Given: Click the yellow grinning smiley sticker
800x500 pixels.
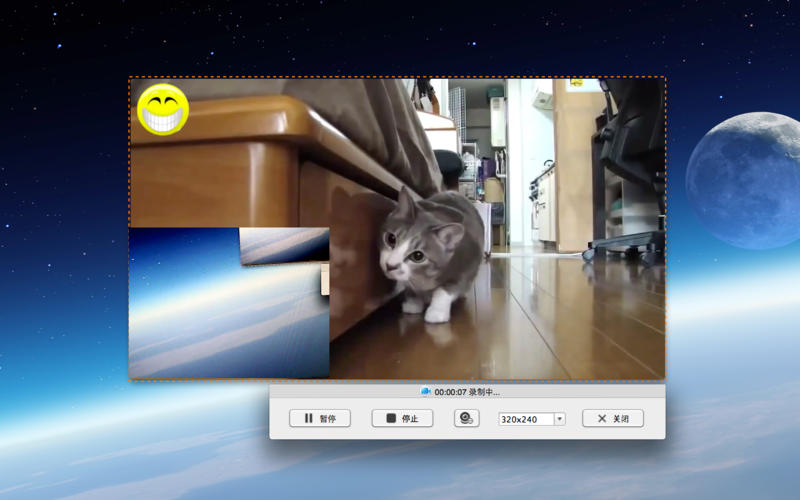Looking at the screenshot, I should [163, 110].
